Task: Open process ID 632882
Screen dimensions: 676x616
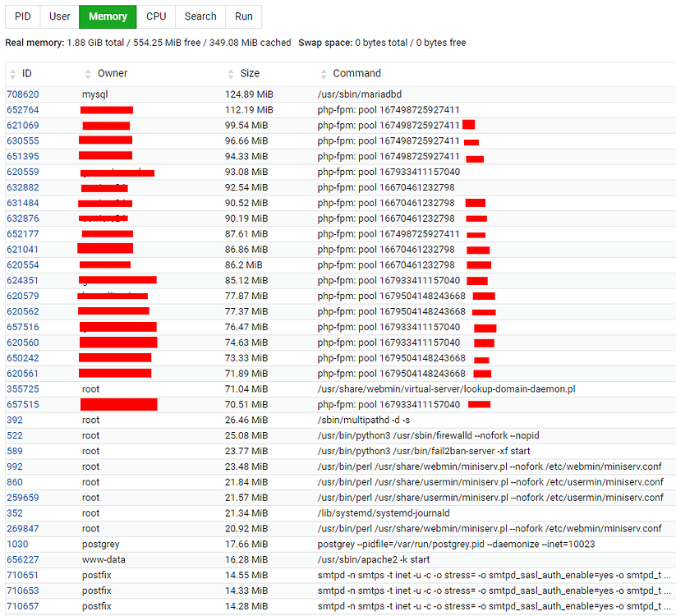Action: coord(23,187)
